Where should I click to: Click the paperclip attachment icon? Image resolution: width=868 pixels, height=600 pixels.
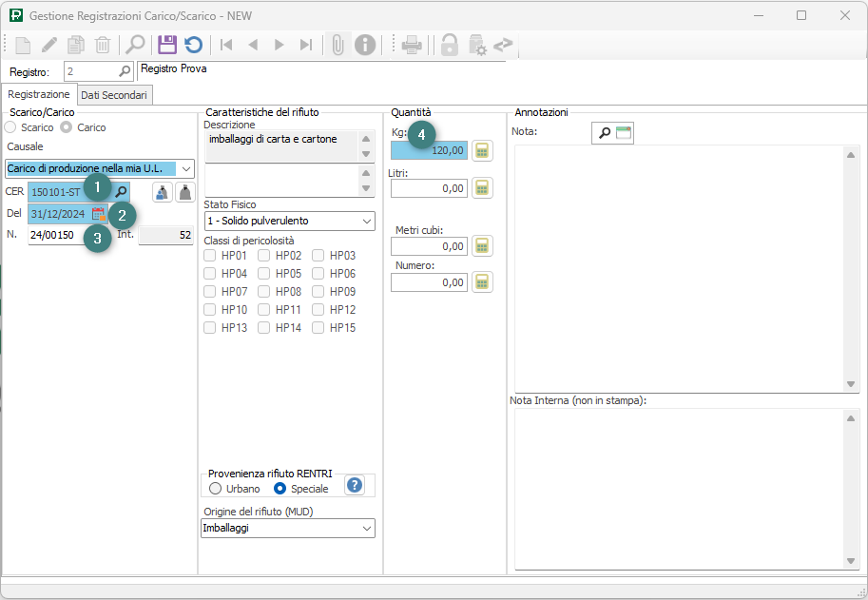coord(338,45)
